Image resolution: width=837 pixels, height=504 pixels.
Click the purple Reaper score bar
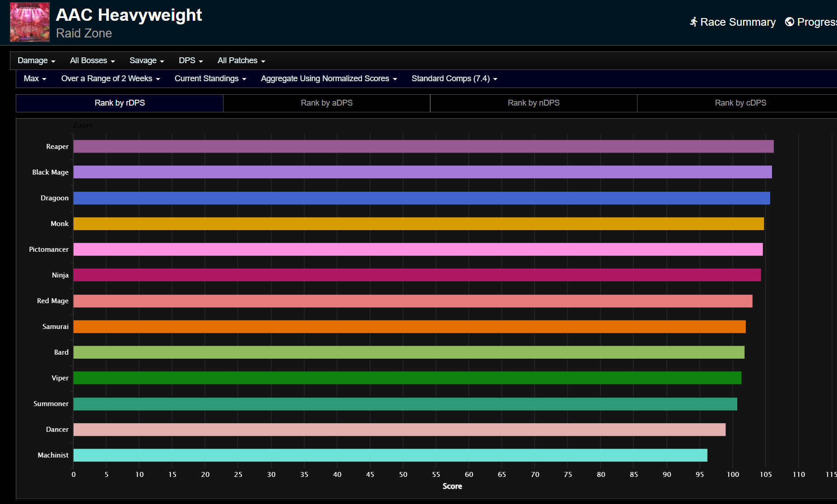(x=423, y=146)
